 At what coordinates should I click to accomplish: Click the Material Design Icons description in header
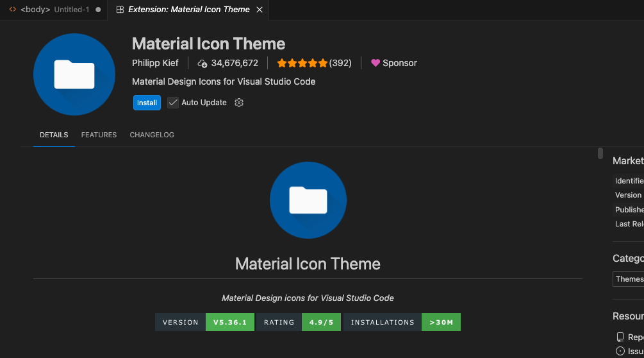click(x=224, y=81)
